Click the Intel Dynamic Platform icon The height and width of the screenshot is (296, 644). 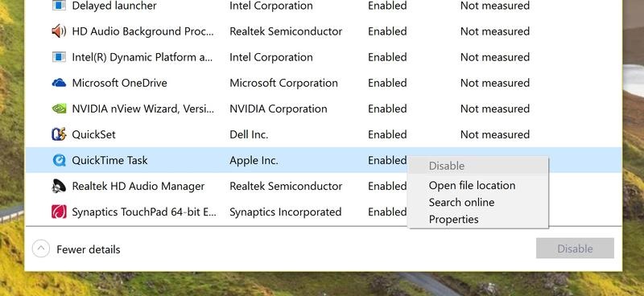pyautogui.click(x=59, y=57)
